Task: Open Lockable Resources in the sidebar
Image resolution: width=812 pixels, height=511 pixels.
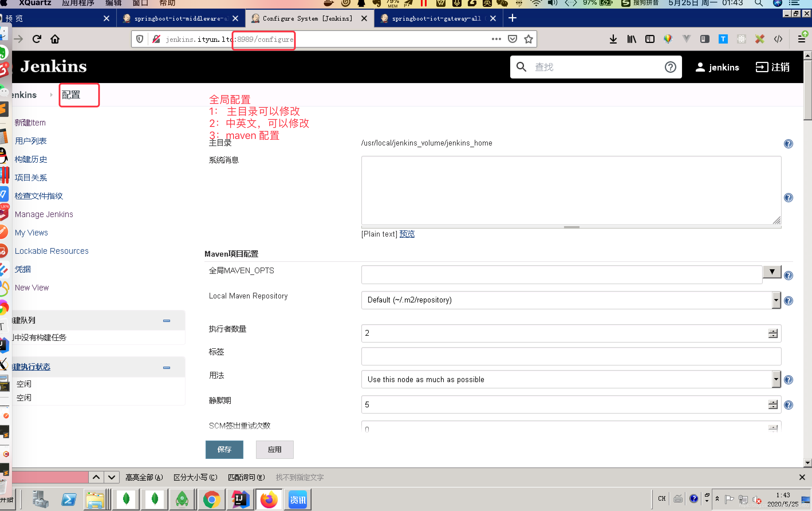Action: point(52,251)
